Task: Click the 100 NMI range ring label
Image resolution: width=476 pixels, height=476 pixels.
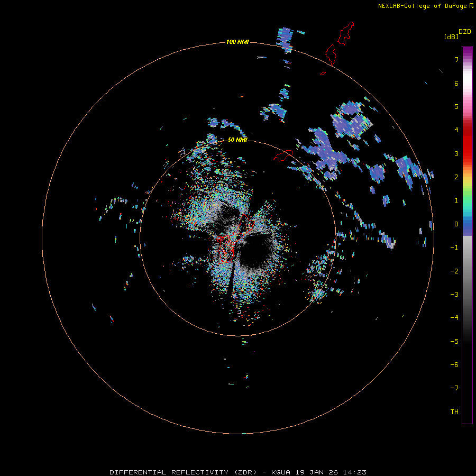Action: coord(237,42)
